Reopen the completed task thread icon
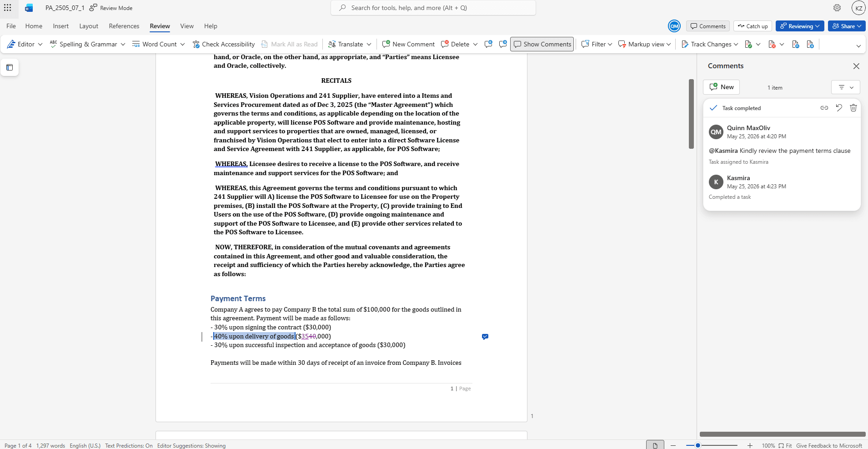 click(x=839, y=108)
